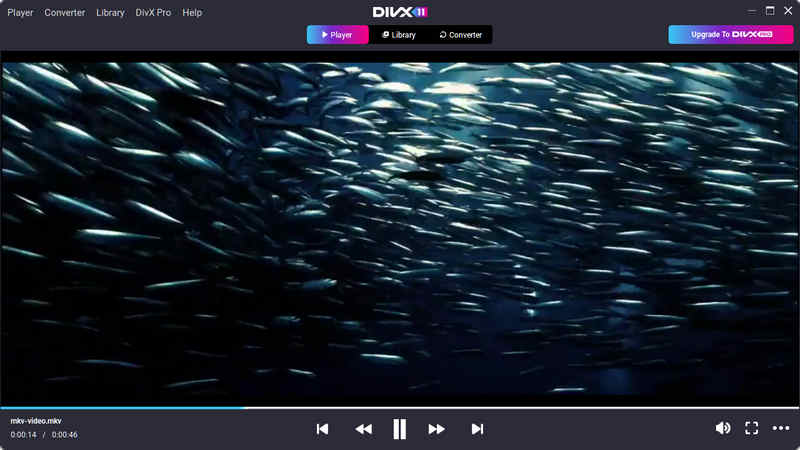Image resolution: width=800 pixels, height=450 pixels.
Task: Click Upgrade To DivX Pro button
Action: tap(731, 34)
